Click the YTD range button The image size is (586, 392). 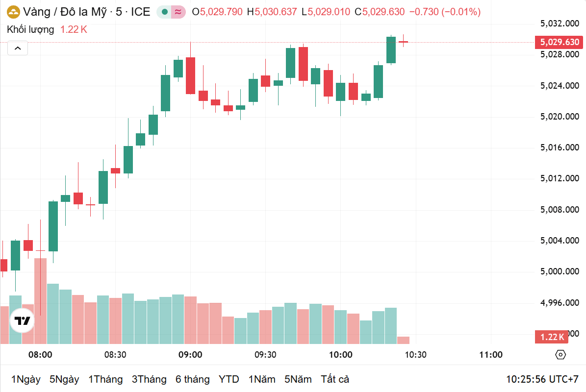coord(229,379)
